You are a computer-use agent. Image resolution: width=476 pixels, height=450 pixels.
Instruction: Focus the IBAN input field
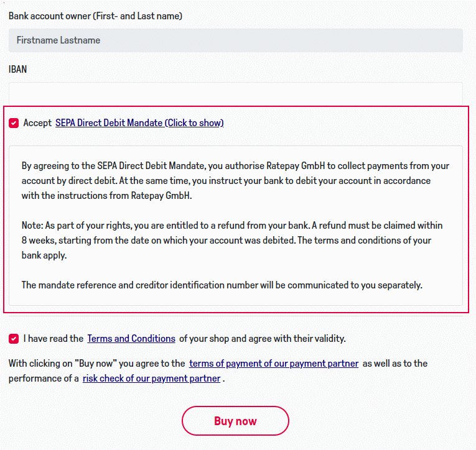tap(235, 93)
